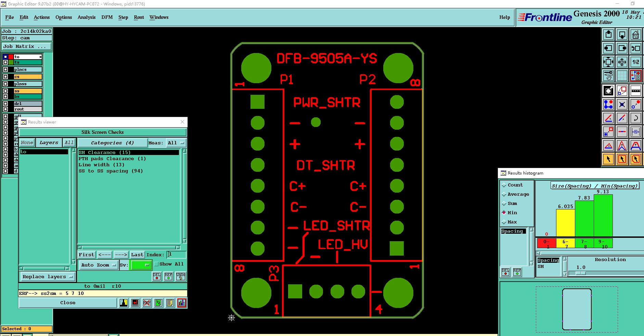Screen dimensions: 644x336
Task: Open the Analysis menu
Action: click(x=87, y=17)
